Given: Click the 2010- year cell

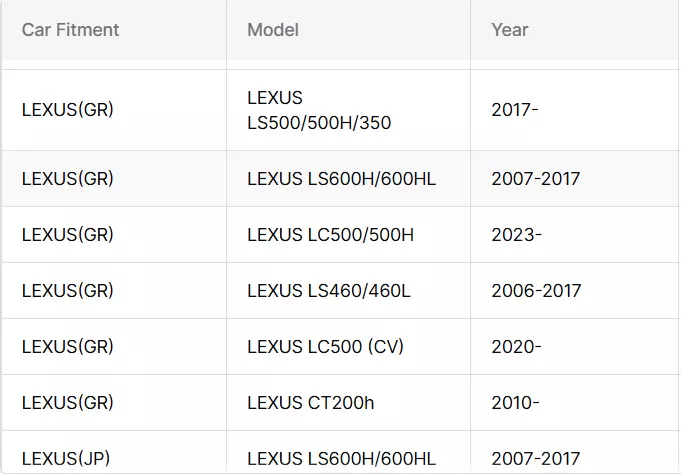Looking at the screenshot, I should (515, 403).
